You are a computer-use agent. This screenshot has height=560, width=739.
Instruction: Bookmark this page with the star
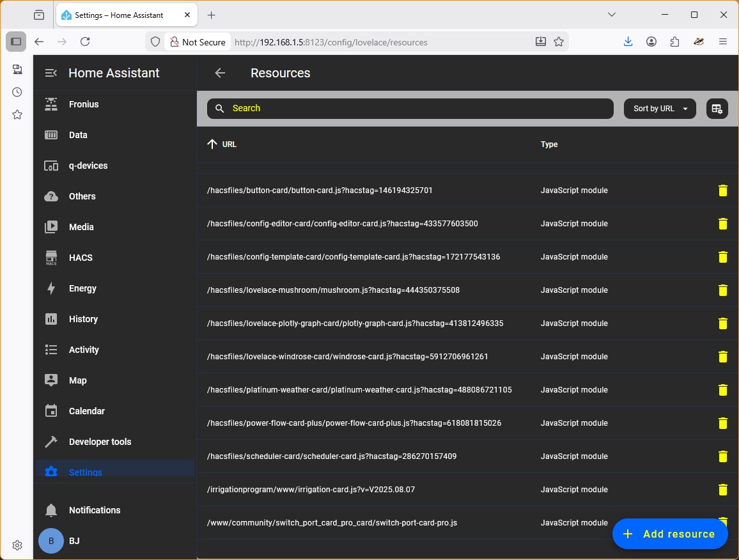click(x=559, y=42)
